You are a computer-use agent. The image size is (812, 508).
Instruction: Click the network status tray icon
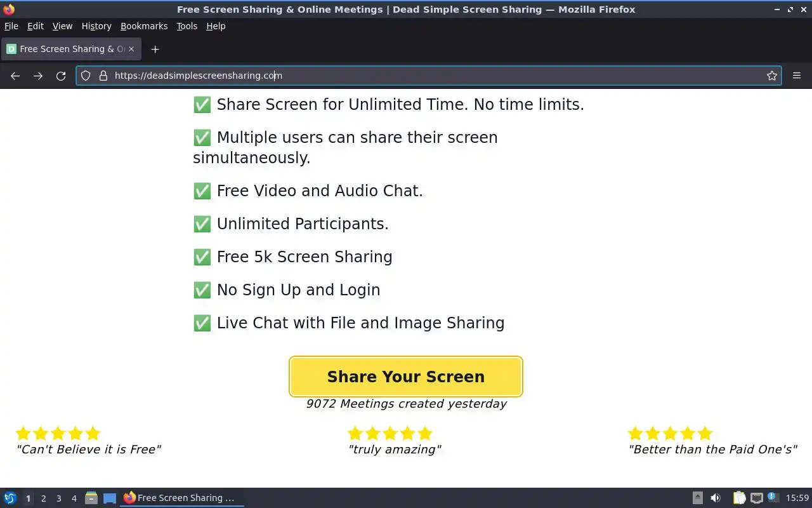(756, 498)
